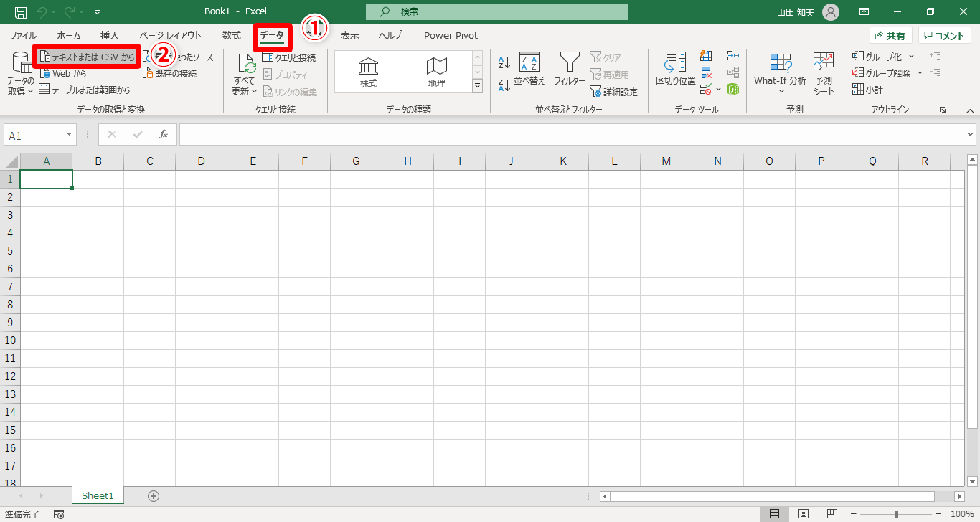Open the 並べ替え sort dialog

point(529,70)
